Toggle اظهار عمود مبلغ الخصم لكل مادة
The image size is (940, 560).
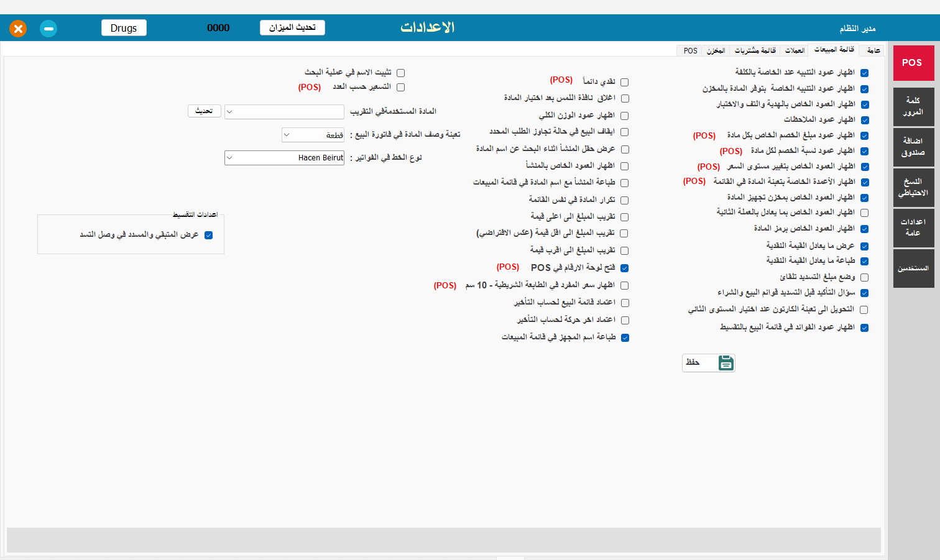[x=864, y=135]
